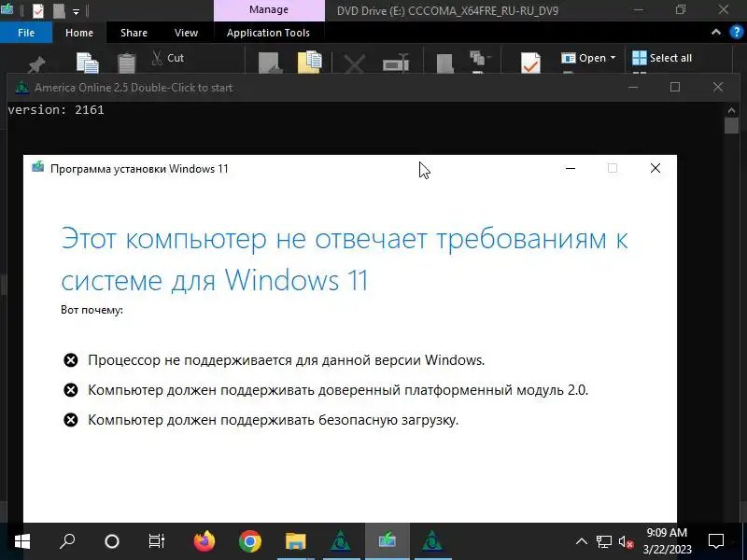Click the Select all label
The height and width of the screenshot is (560, 747).
click(670, 58)
